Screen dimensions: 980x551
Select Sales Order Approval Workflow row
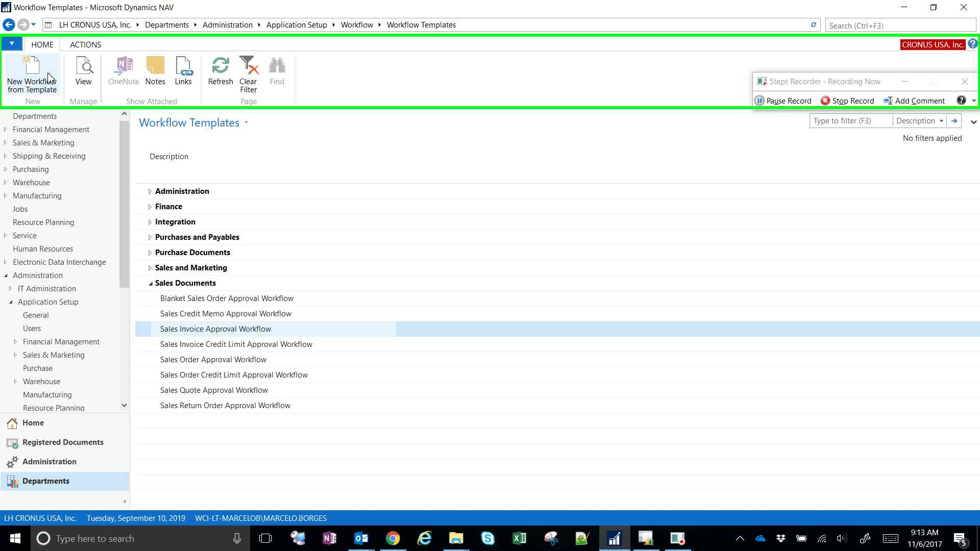point(213,360)
